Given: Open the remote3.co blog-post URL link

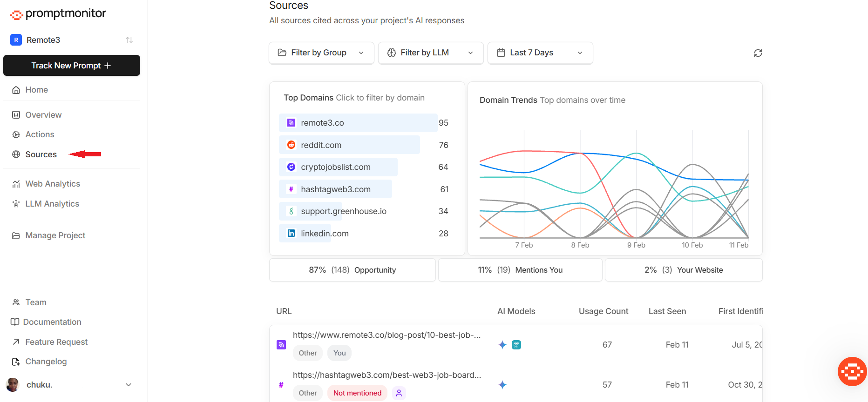Looking at the screenshot, I should click(x=387, y=335).
